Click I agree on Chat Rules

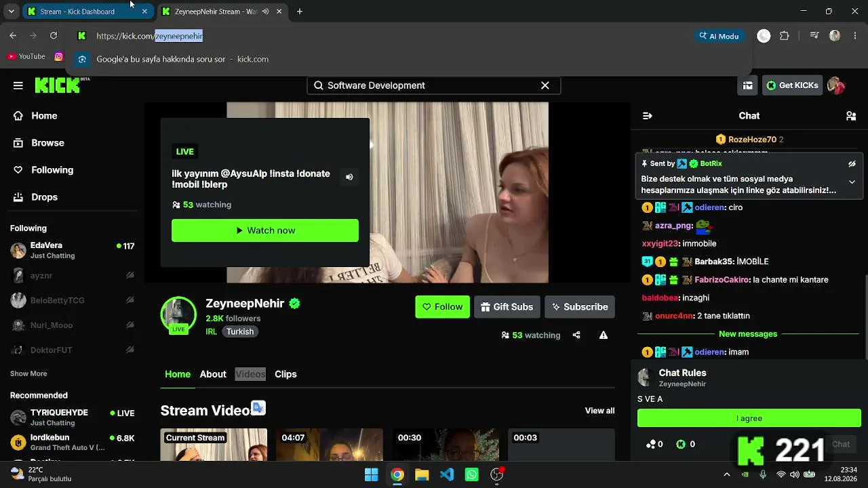point(749,418)
